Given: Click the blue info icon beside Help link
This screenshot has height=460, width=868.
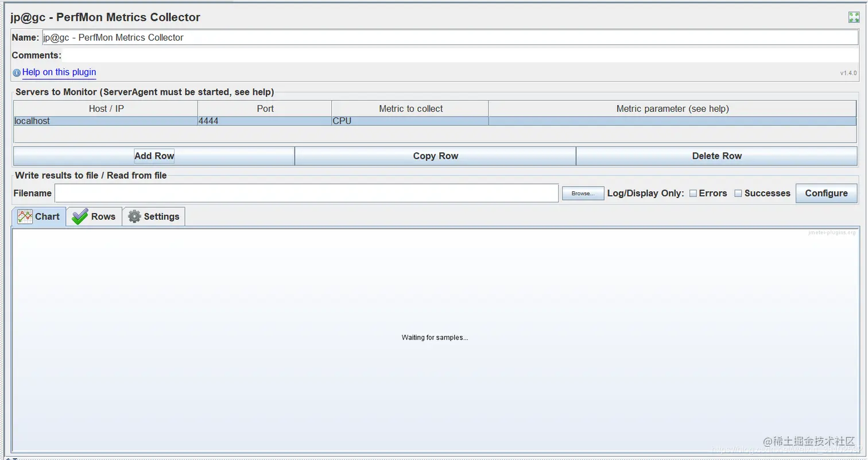Looking at the screenshot, I should 17,73.
